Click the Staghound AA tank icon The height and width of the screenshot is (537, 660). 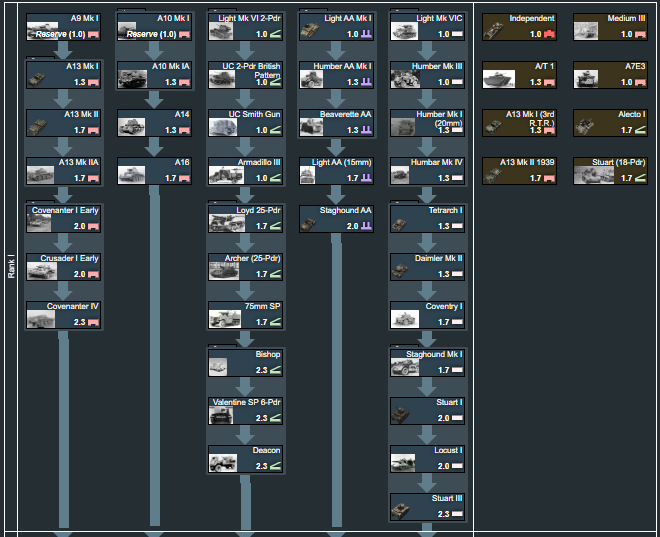(x=312, y=224)
